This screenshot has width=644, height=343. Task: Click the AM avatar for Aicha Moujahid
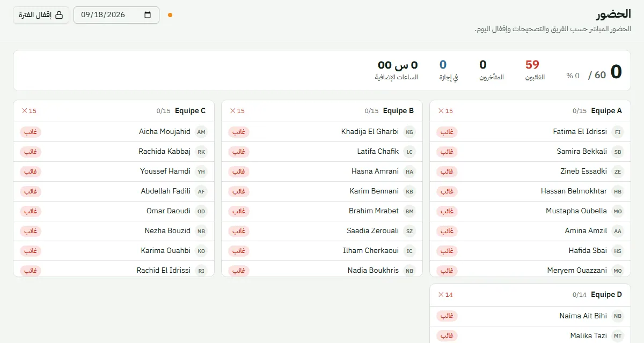coord(201,132)
